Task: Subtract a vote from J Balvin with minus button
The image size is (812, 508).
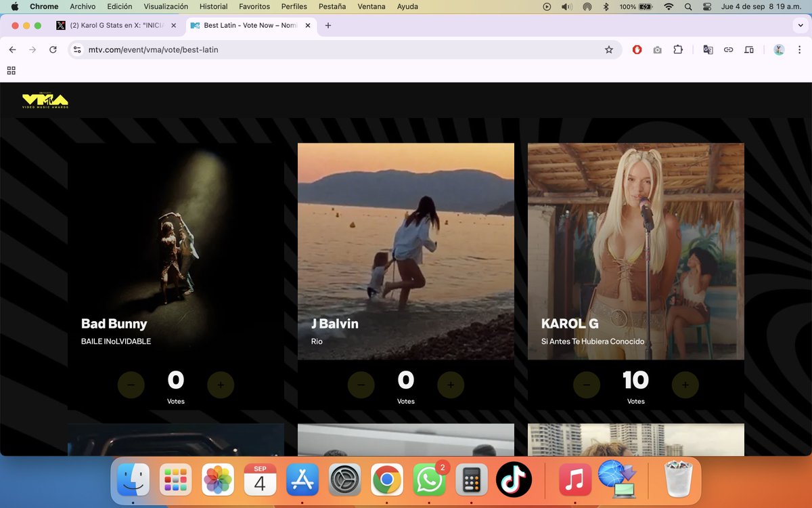Action: click(361, 385)
